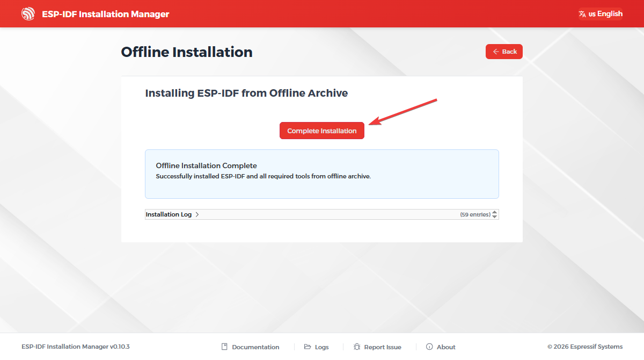The width and height of the screenshot is (644, 360).
Task: Click the up arrow beside 59 entries
Action: pyautogui.click(x=495, y=212)
